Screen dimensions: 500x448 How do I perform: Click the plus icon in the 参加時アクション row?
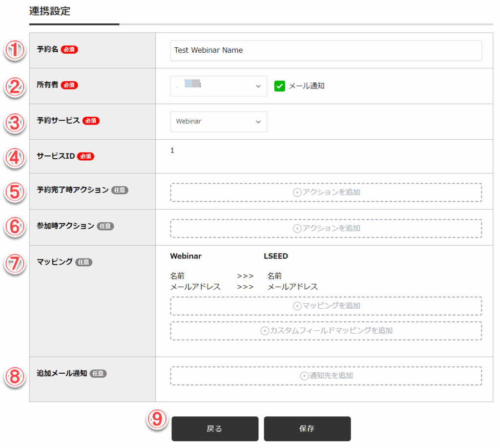296,228
